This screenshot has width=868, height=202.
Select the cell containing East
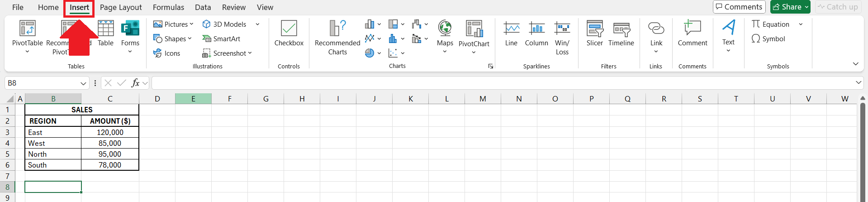(53, 132)
